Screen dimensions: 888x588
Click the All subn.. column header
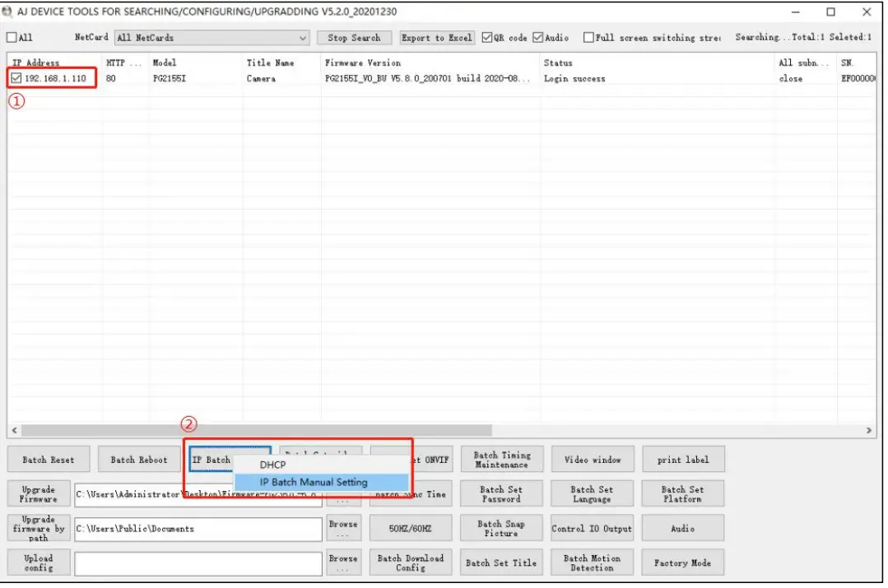coord(806,63)
